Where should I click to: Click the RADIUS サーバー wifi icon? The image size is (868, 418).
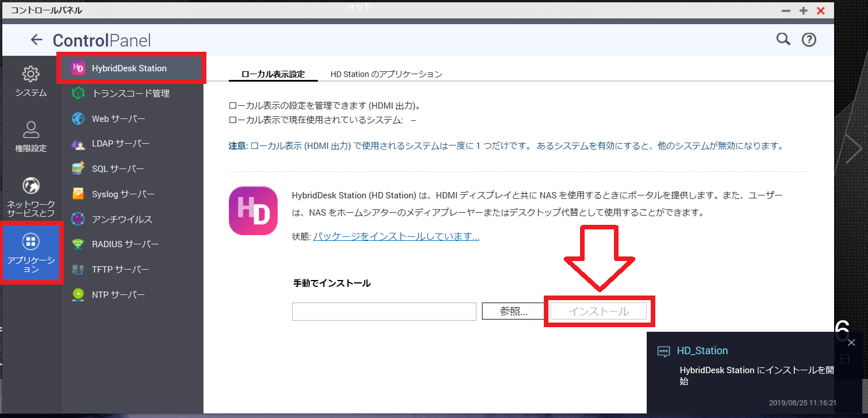78,244
